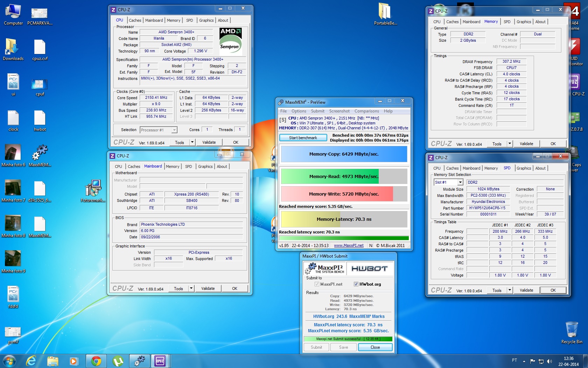Expand Tools dropdown arrow in CPU tab window
This screenshot has height=368, width=588.
192,142
